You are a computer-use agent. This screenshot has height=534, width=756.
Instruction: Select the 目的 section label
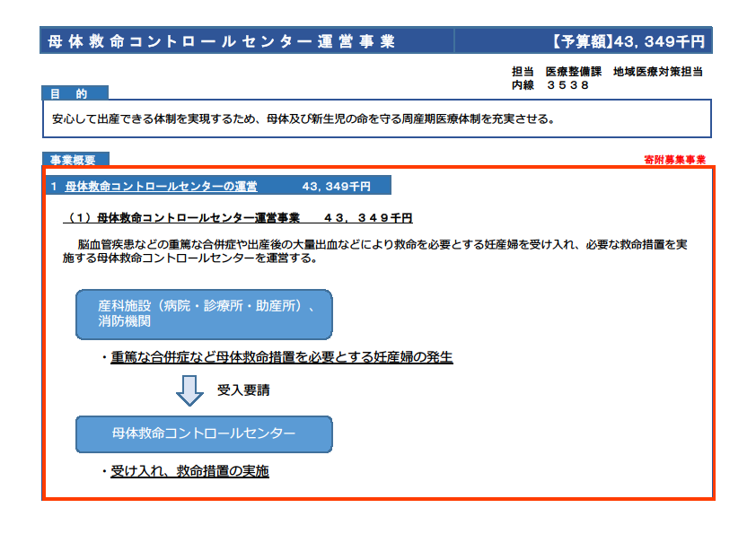75,93
